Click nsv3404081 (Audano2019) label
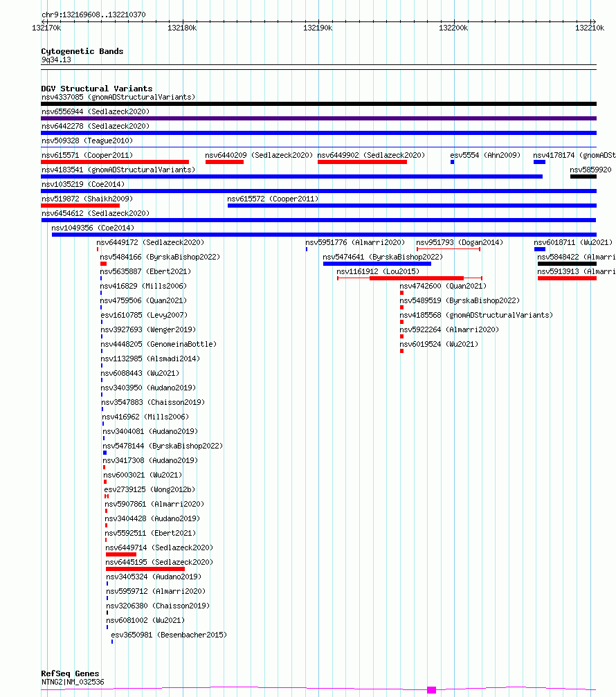The width and height of the screenshot is (616, 697). click(150, 431)
